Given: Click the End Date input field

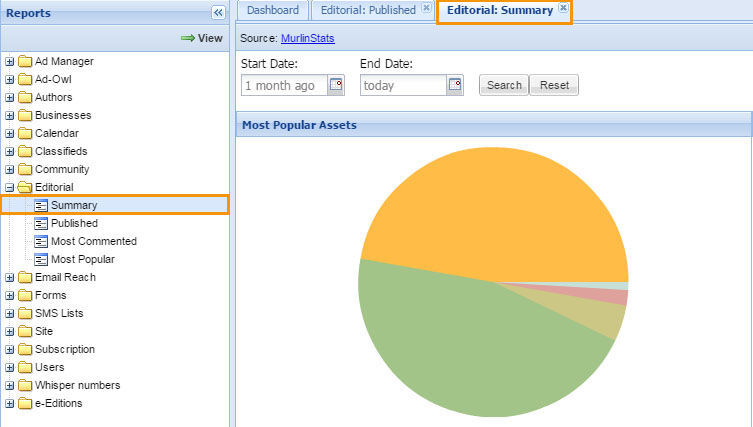Looking at the screenshot, I should 403,85.
